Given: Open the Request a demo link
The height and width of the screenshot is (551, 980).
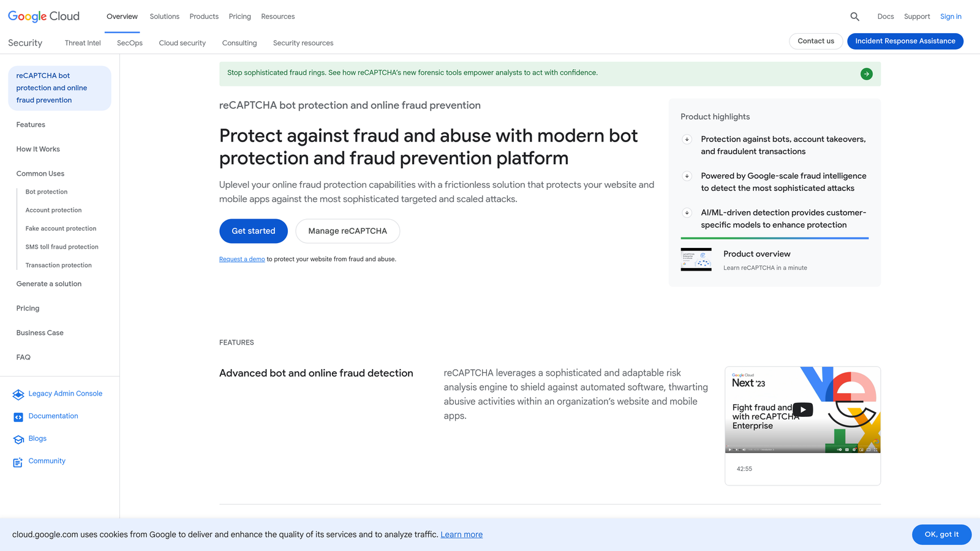Looking at the screenshot, I should tap(241, 259).
